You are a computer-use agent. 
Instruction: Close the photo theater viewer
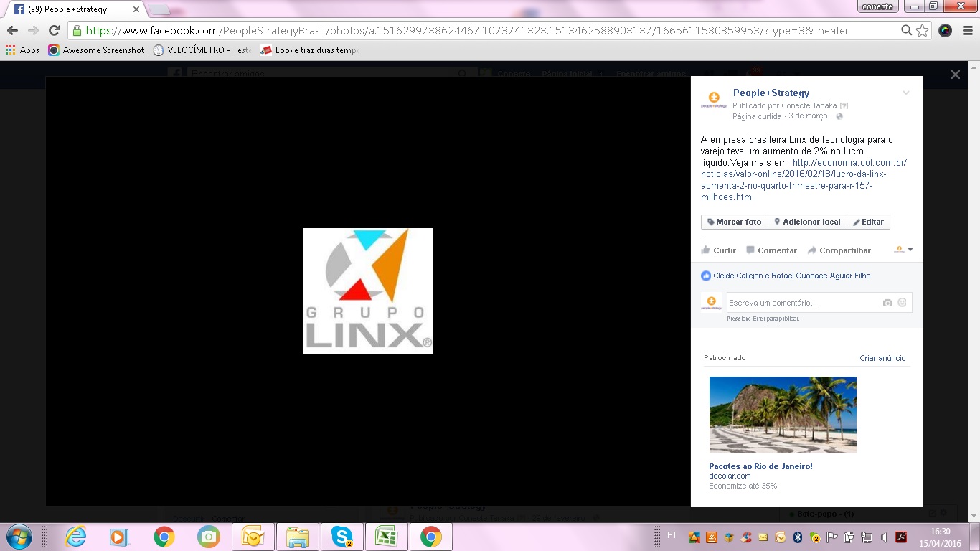tap(955, 75)
